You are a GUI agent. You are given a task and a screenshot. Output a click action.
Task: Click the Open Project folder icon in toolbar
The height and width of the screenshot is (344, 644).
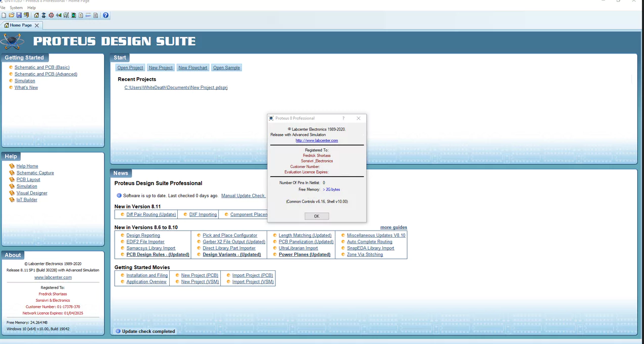[11, 15]
